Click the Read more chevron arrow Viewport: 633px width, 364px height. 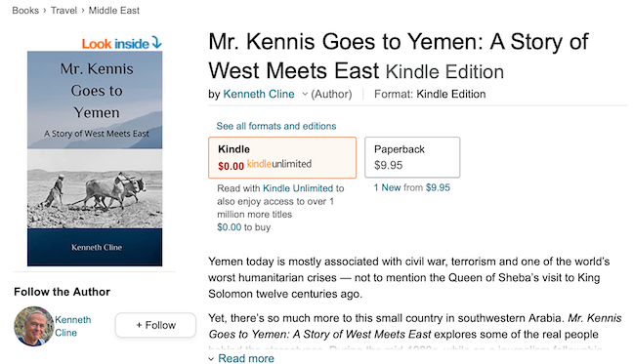click(x=211, y=359)
